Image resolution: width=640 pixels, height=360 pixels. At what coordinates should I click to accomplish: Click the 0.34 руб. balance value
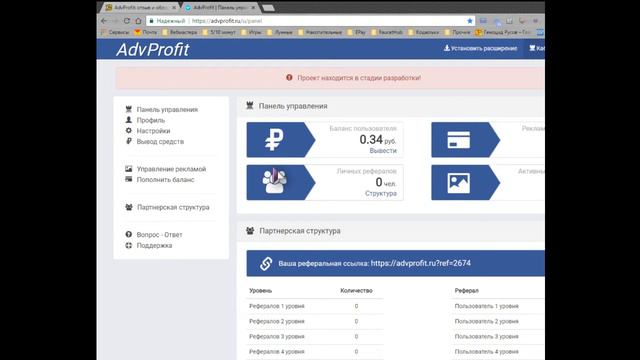[378, 140]
